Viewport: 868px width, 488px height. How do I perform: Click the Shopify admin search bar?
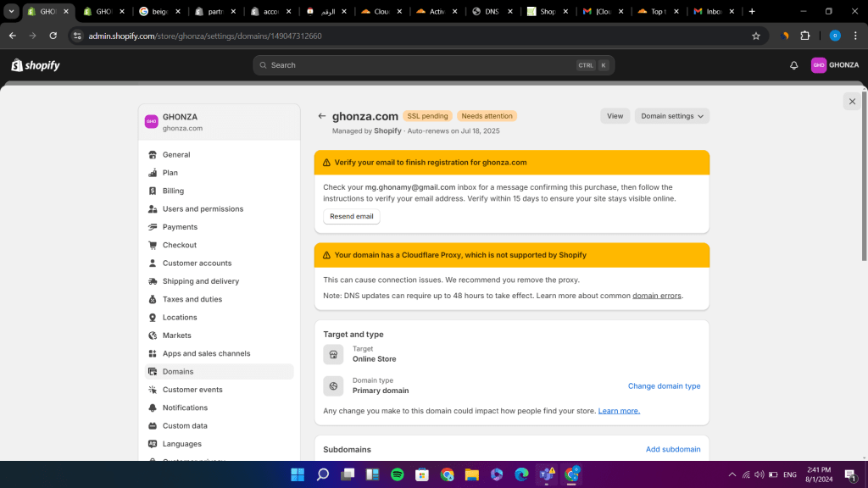coord(432,64)
